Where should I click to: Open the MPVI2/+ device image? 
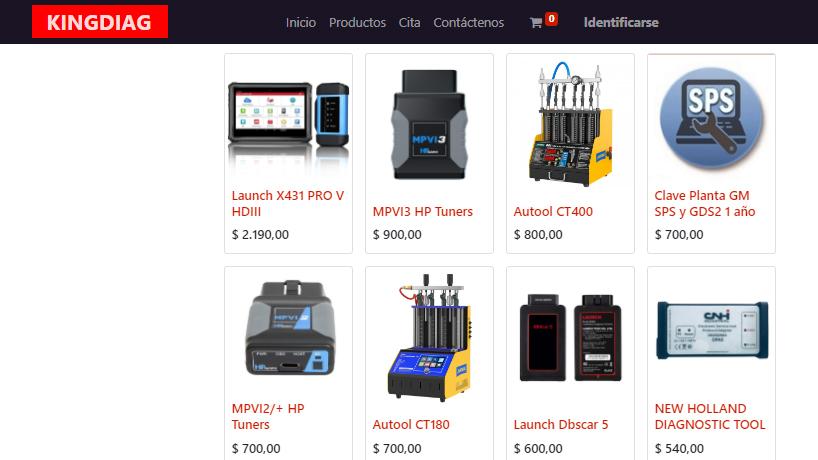point(291,328)
